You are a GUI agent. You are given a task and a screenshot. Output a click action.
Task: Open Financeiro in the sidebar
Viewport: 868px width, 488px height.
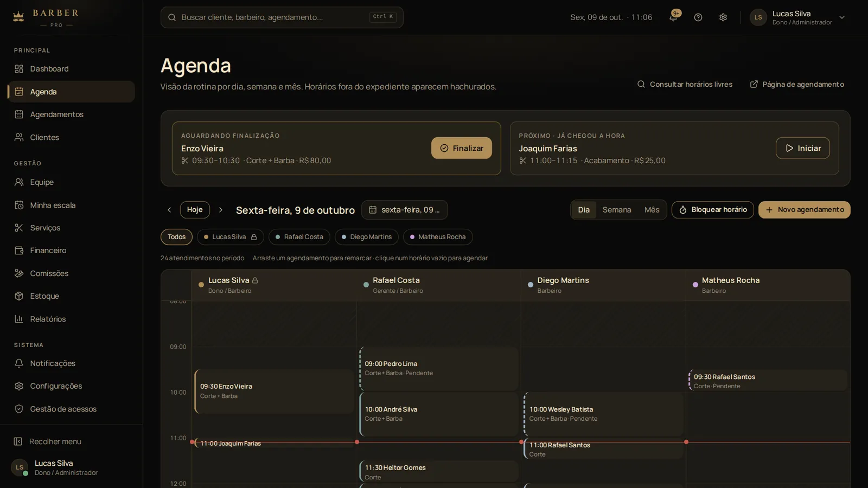71,251
